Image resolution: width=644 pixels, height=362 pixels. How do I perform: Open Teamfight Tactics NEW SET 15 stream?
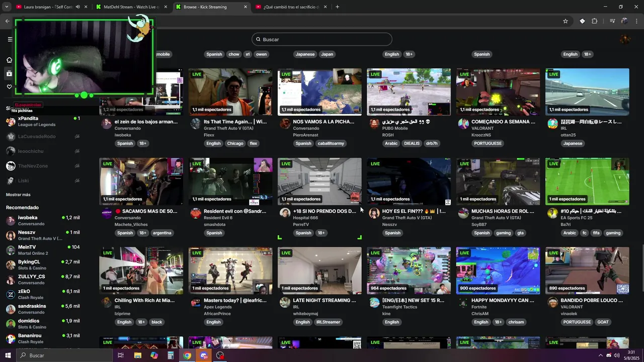tap(409, 270)
